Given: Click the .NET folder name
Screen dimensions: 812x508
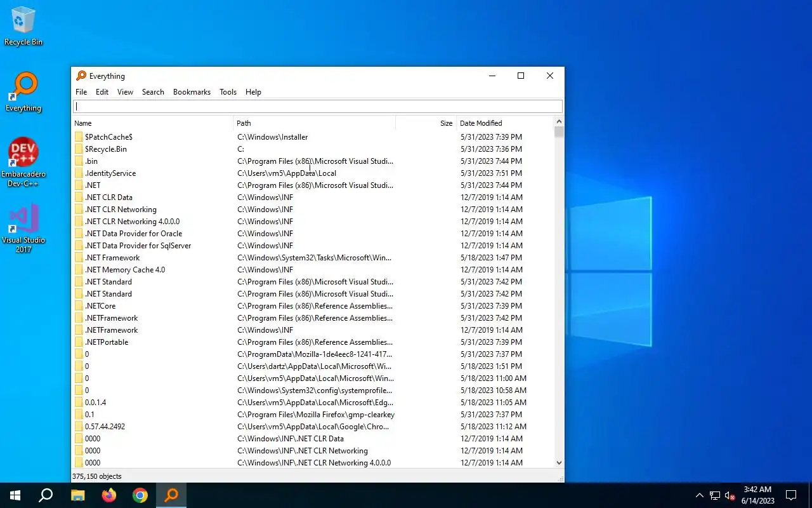Looking at the screenshot, I should point(93,185).
